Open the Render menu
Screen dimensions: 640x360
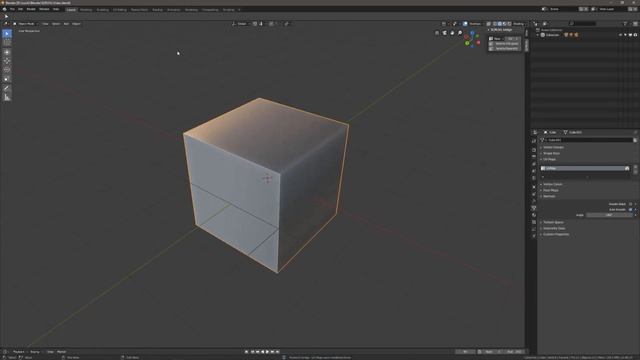pos(31,9)
